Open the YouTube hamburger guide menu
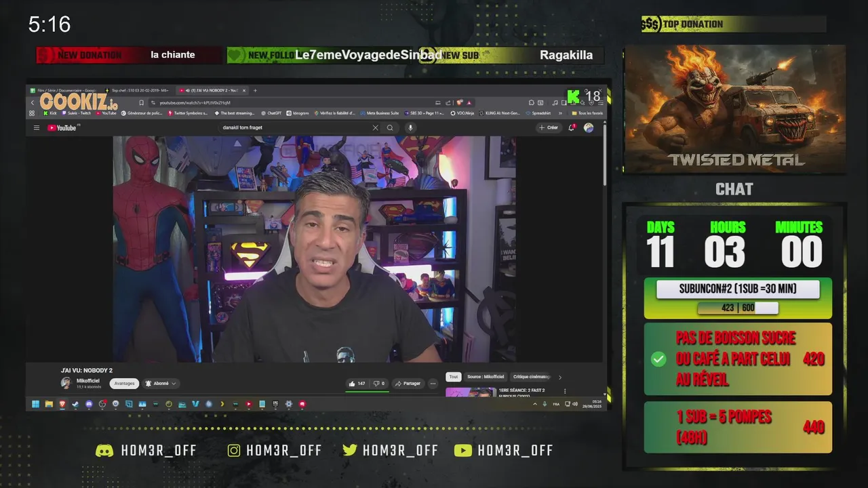 point(37,127)
